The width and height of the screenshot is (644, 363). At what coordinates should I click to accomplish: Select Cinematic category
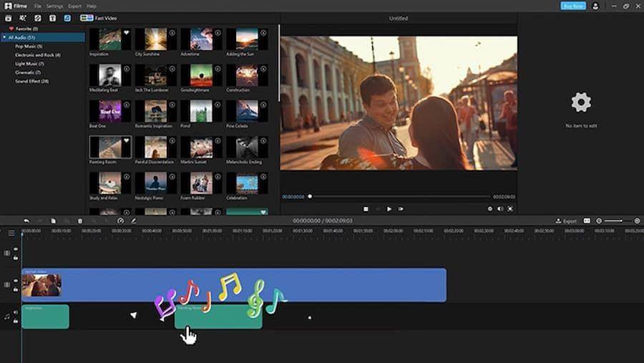[27, 72]
